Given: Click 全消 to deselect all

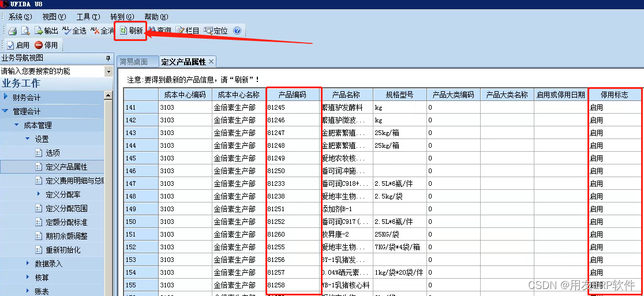Looking at the screenshot, I should point(102,31).
